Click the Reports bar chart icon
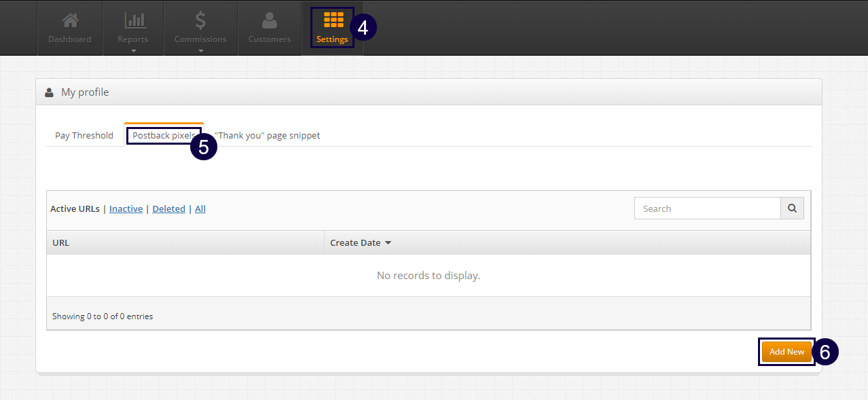 pos(132,22)
